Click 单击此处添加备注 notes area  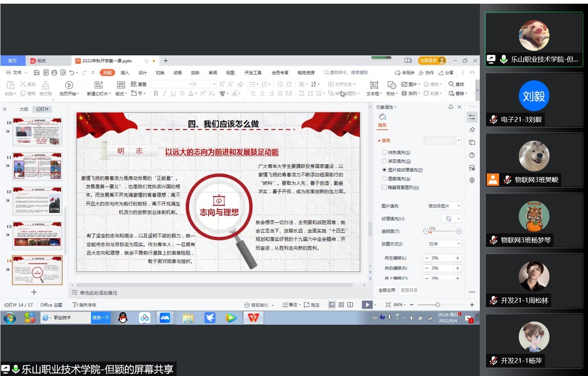point(98,293)
